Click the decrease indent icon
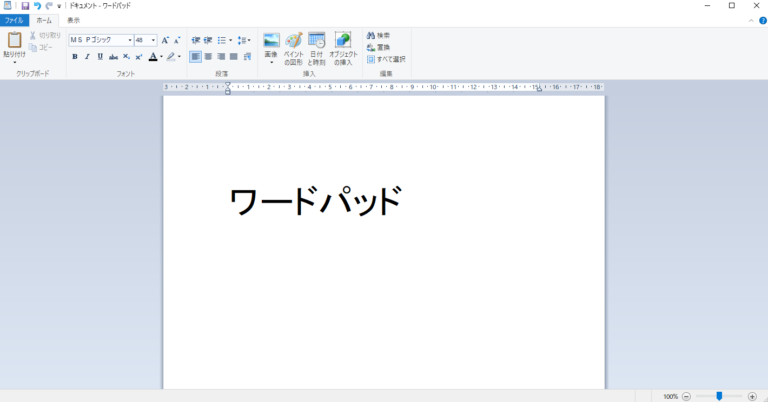Viewport: 768px width, 402px height. pos(195,40)
